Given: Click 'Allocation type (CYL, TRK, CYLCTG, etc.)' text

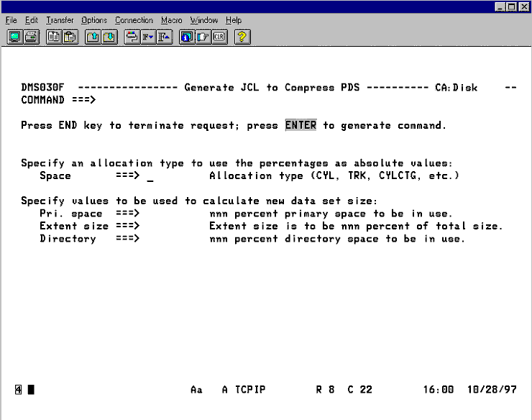Looking at the screenshot, I should (x=334, y=176).
